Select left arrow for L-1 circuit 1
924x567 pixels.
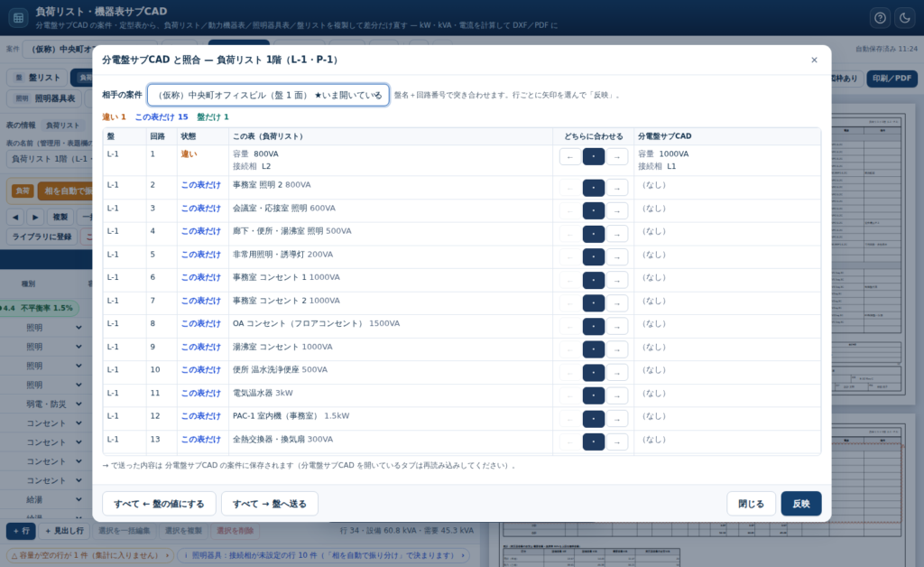[x=570, y=157]
